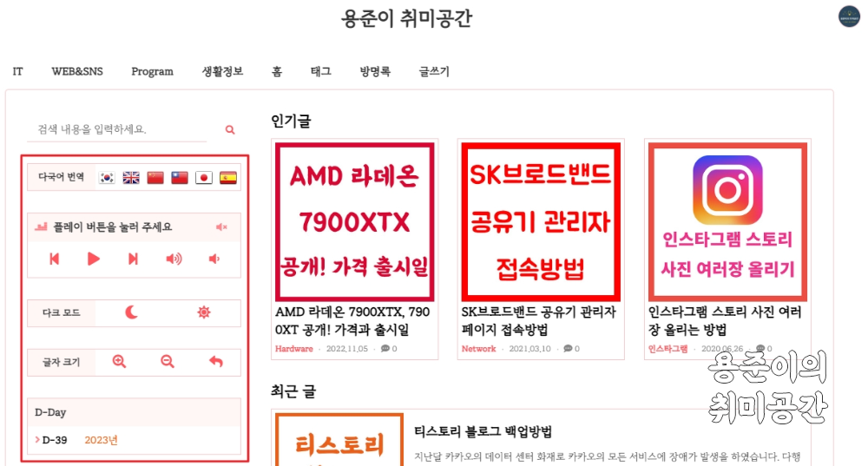Select the Taiwan flag translation
868x466 pixels.
click(x=180, y=178)
